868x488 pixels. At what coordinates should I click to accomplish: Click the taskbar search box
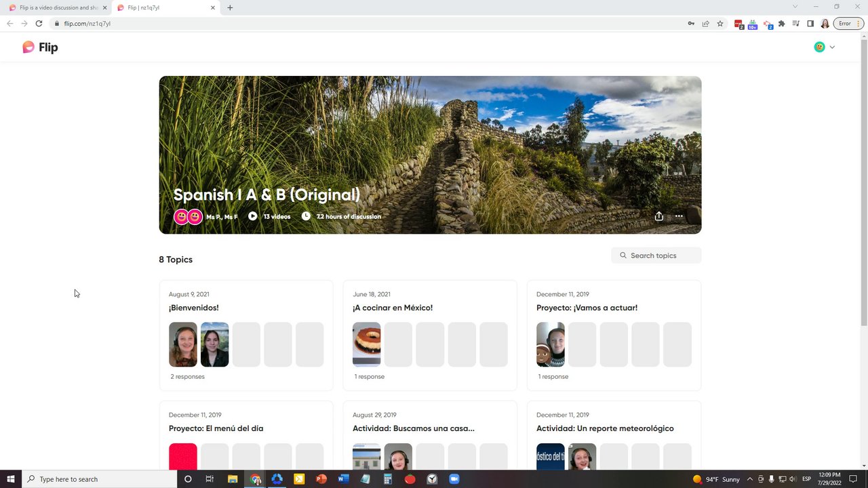click(100, 479)
